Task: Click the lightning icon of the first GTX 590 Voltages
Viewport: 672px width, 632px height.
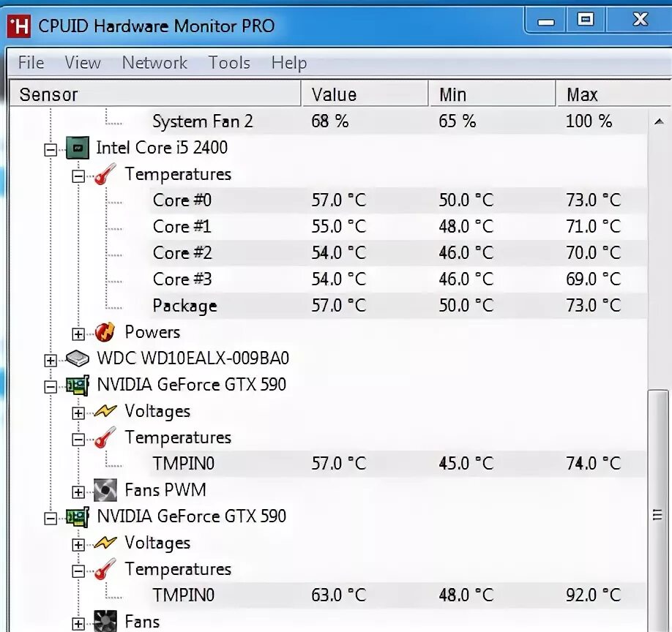Action: tap(105, 411)
